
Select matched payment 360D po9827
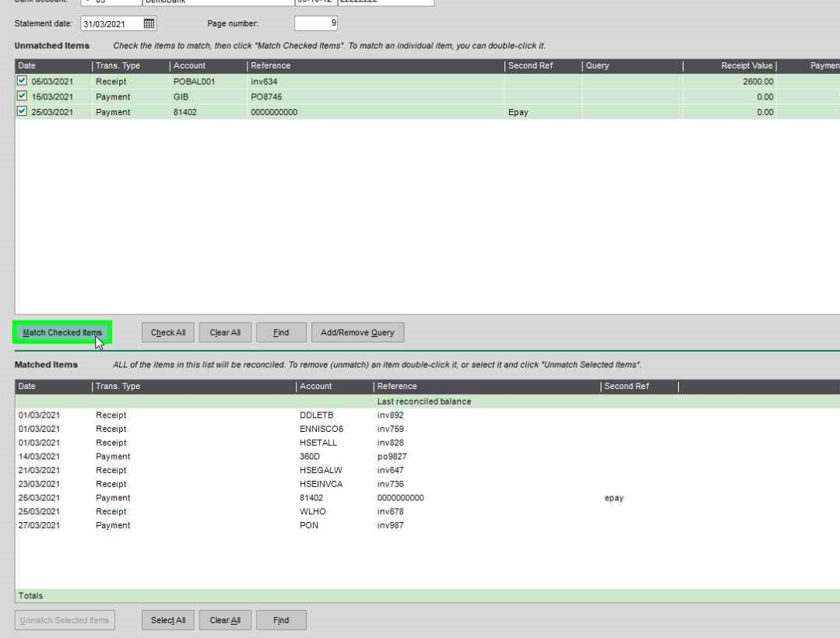(427, 457)
